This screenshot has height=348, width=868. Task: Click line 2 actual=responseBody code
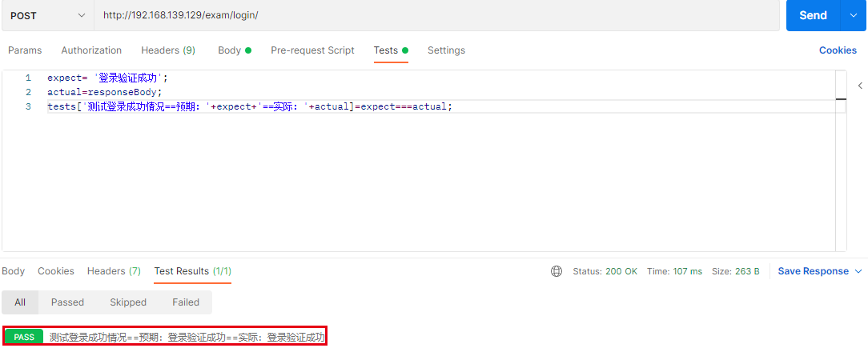click(x=105, y=92)
